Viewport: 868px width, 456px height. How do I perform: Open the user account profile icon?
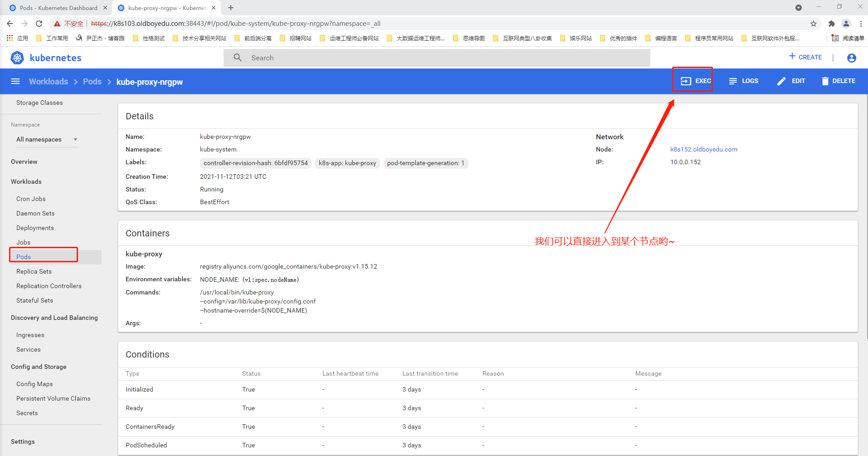coord(851,58)
